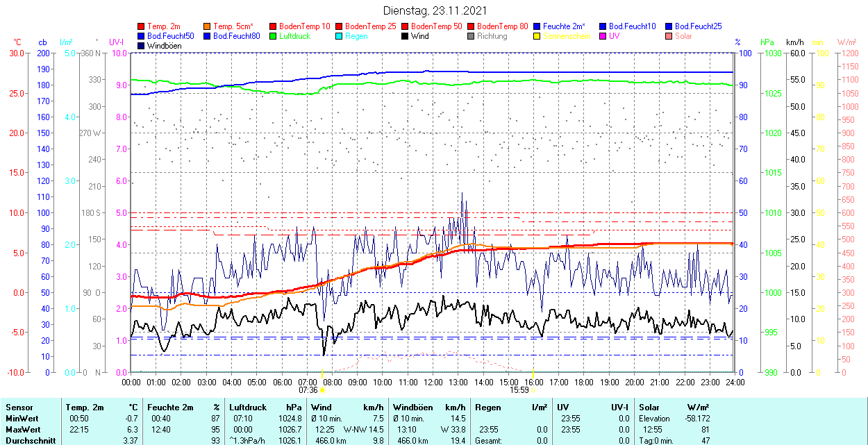Click the yellow Sonnenschein legend swatch
The height and width of the screenshot is (445, 868).
(537, 36)
